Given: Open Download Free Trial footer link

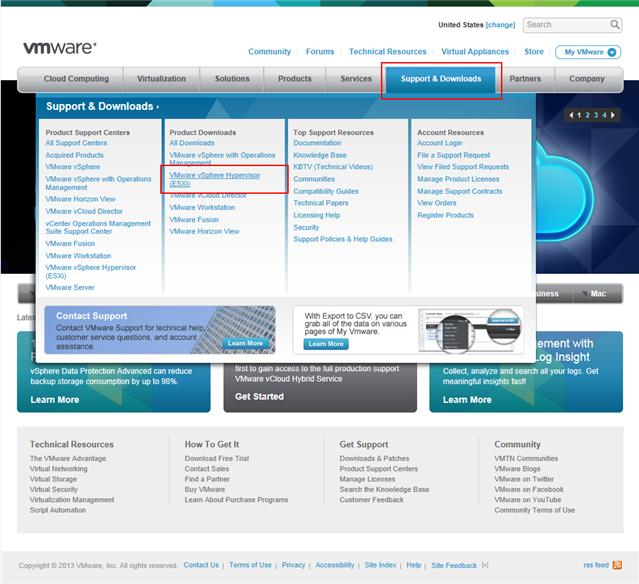Looking at the screenshot, I should (217, 458).
